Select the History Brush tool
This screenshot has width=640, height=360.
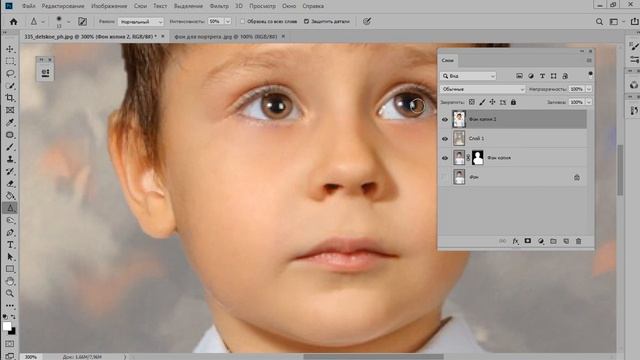pos(10,171)
